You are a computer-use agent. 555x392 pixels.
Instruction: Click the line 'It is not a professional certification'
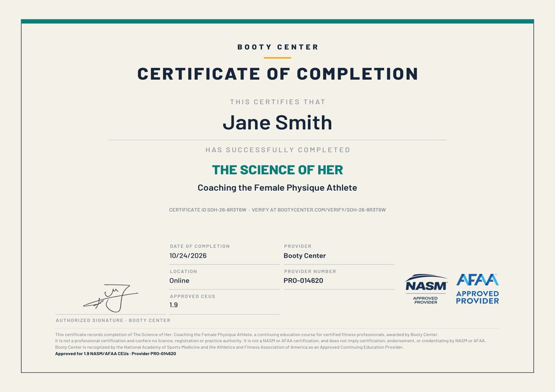pos(270,341)
